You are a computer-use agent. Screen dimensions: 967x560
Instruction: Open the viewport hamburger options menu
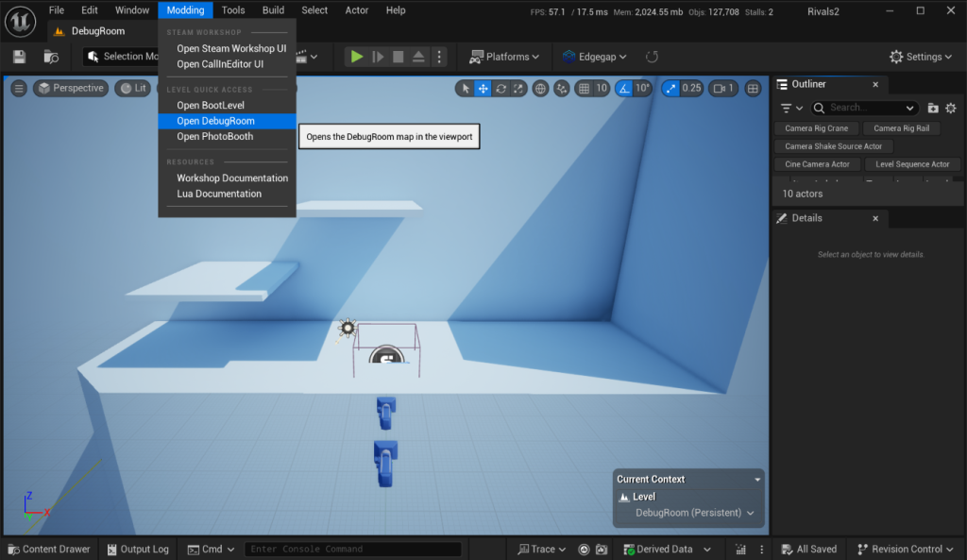[x=19, y=88]
